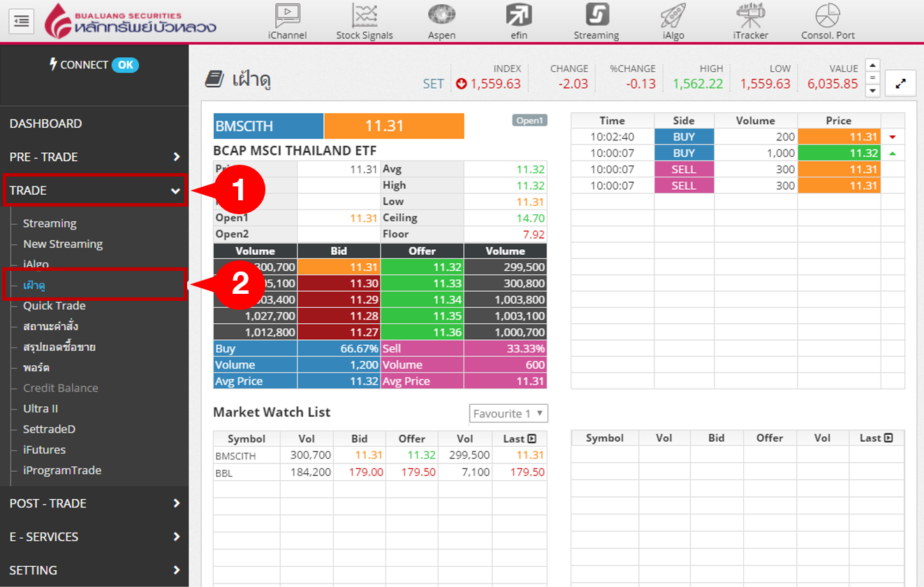Screen dimensions: 924x587
Task: Click the orange 11.31 price box
Action: (394, 126)
